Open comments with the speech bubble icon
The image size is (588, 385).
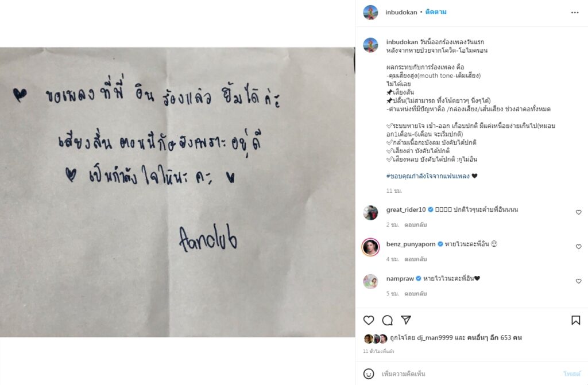point(388,320)
